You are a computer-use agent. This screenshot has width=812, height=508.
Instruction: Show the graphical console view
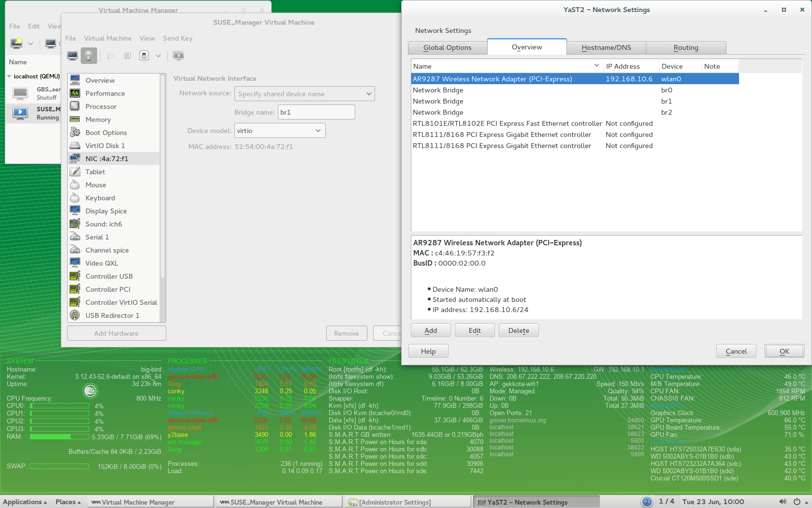pyautogui.click(x=72, y=56)
